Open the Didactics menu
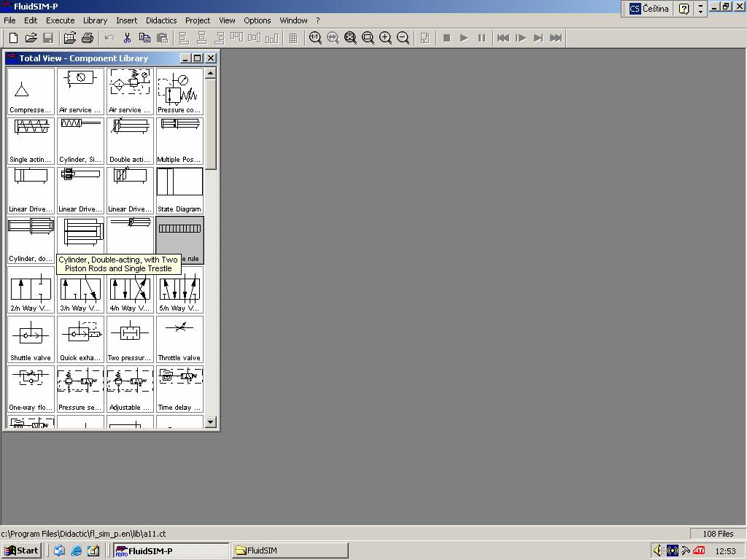Screen dimensions: 747x560 (x=161, y=20)
